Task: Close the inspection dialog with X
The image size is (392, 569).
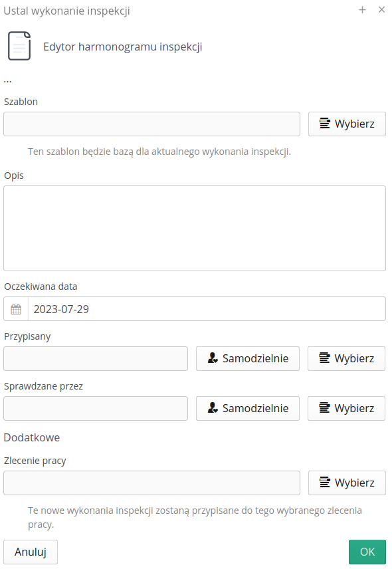Action: pyautogui.click(x=381, y=10)
